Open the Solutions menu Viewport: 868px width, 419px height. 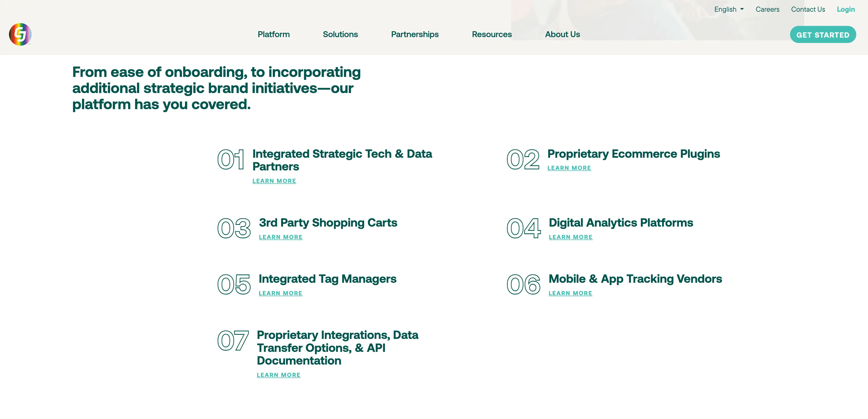(340, 34)
